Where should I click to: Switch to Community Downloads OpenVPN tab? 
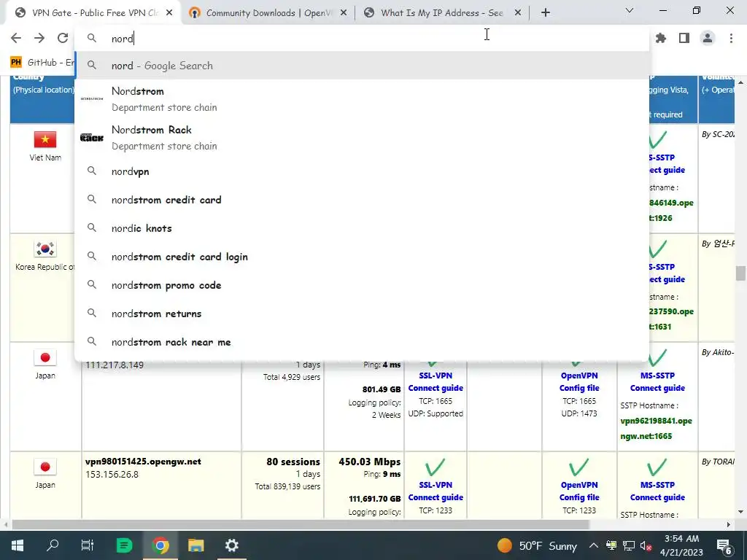tap(268, 13)
